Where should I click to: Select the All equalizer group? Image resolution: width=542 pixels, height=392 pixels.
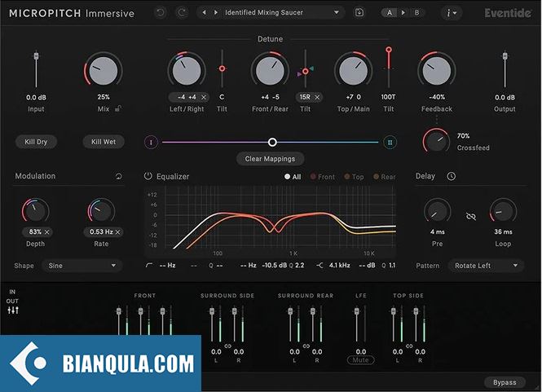(293, 177)
